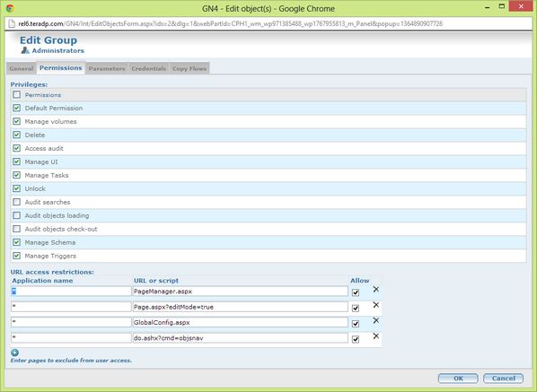Toggle Allow checkbox for do.ashx?cmd=objsnav
This screenshot has height=392, width=537.
click(356, 339)
